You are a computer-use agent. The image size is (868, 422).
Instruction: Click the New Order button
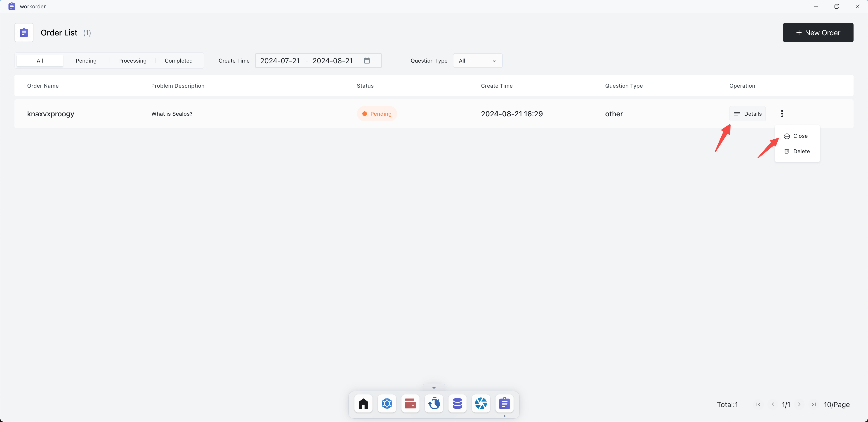(x=818, y=33)
